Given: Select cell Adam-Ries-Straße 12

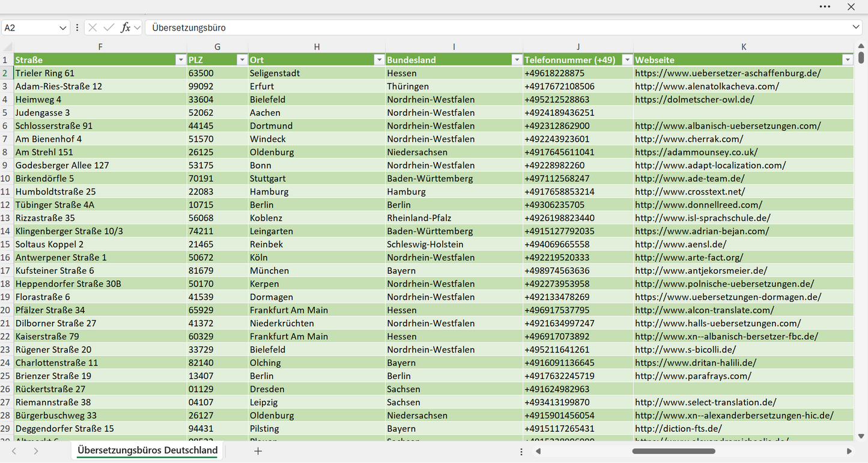Looking at the screenshot, I should point(100,86).
